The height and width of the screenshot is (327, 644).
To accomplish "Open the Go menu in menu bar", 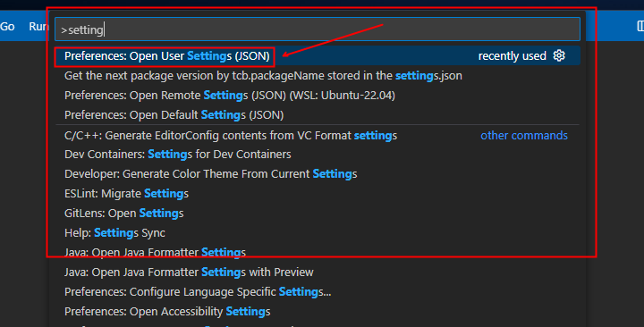I will (x=7, y=26).
